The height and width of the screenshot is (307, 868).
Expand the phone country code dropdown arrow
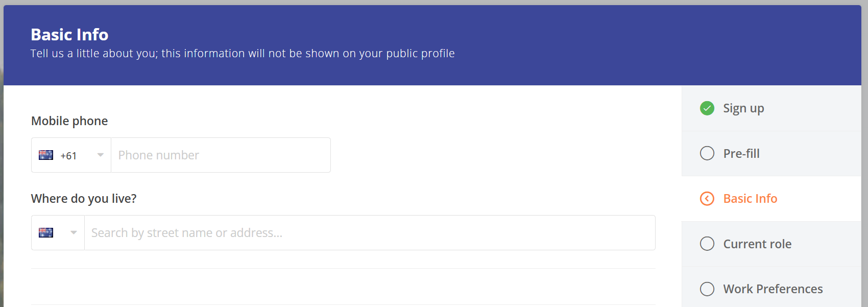pyautogui.click(x=101, y=155)
